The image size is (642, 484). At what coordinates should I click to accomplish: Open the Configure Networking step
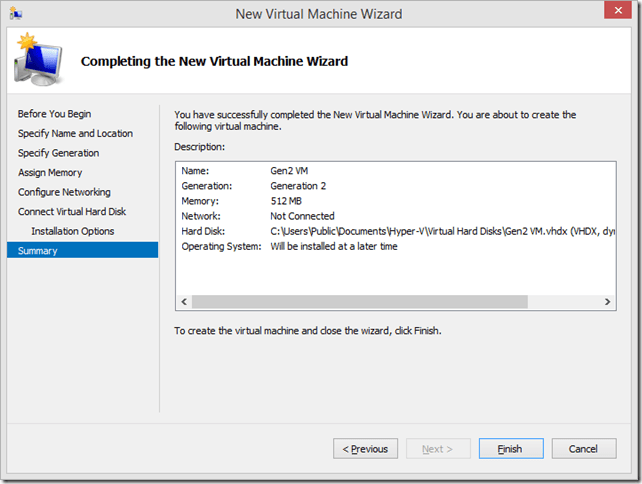pos(64,192)
